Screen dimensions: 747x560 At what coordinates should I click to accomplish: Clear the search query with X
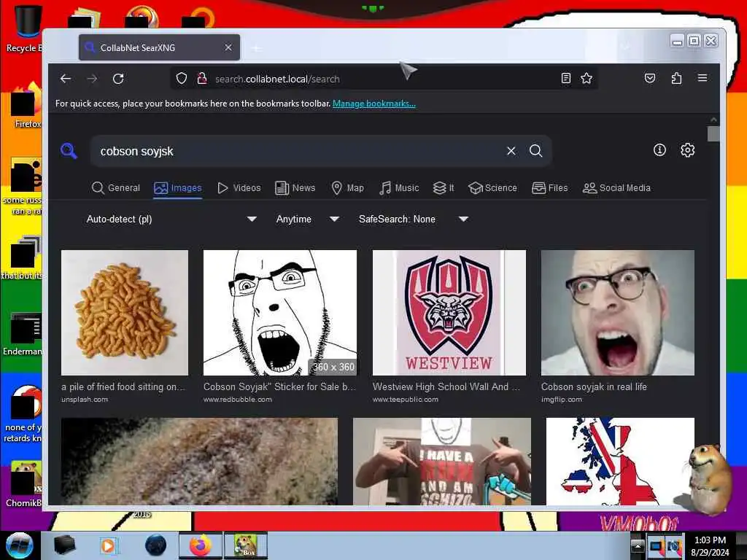tap(511, 151)
